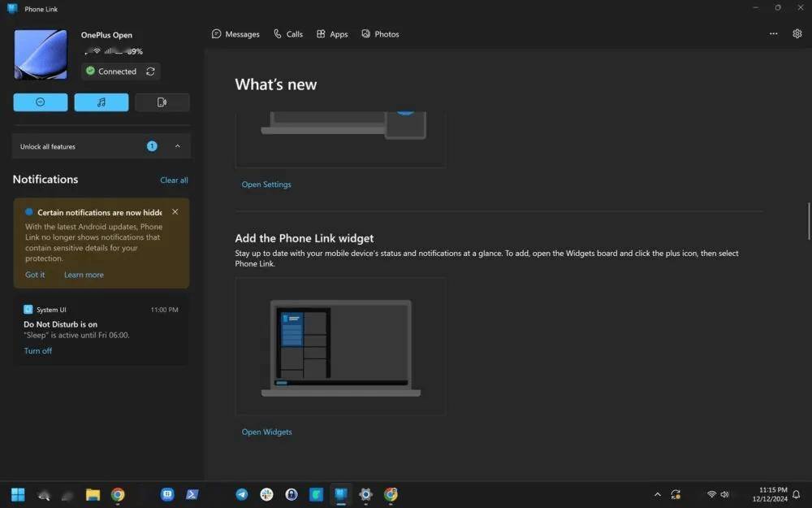
Task: Open the Wi-Fi network tray icon
Action: coord(712,494)
